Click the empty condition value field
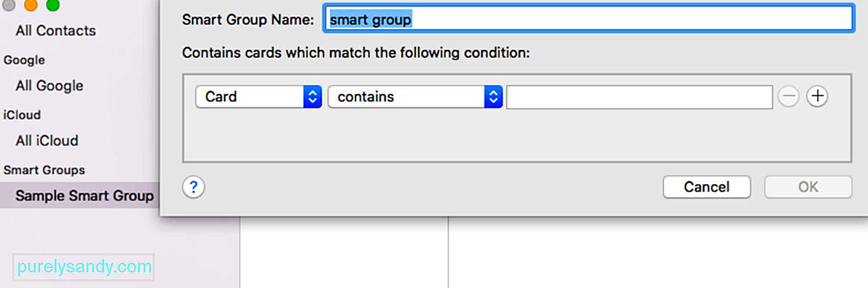This screenshot has height=288, width=868. coord(639,97)
